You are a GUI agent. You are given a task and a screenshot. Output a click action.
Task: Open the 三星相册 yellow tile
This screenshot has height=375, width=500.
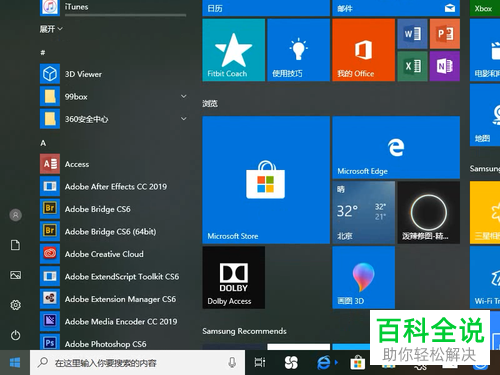coord(485,212)
